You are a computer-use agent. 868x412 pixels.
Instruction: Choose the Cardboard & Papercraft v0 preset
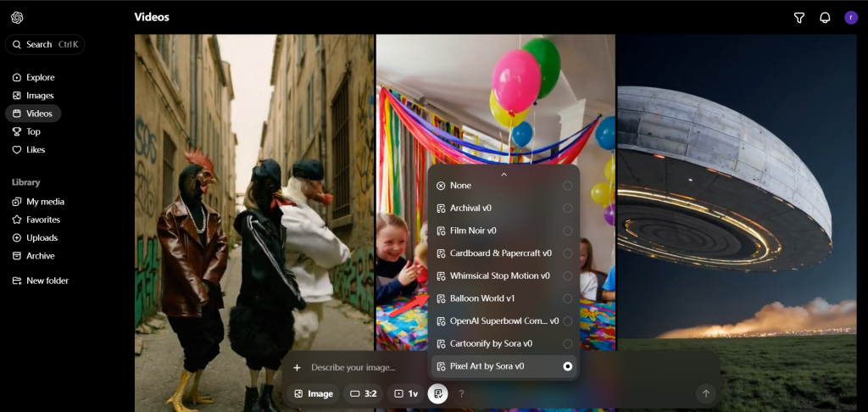[x=504, y=253]
